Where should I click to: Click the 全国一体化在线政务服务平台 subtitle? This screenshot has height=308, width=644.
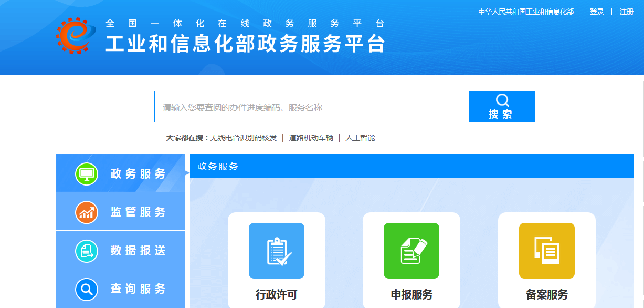245,24
